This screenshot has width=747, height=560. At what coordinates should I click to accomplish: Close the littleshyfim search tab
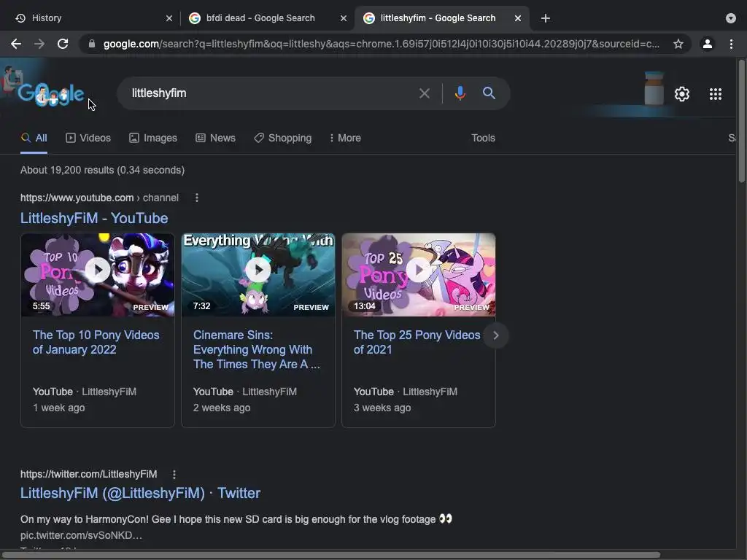[x=518, y=18]
